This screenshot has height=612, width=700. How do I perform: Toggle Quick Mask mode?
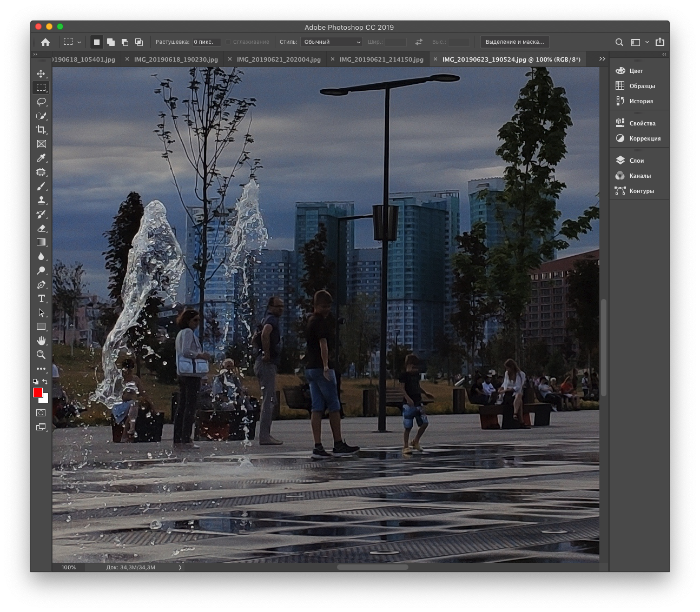[x=41, y=413]
